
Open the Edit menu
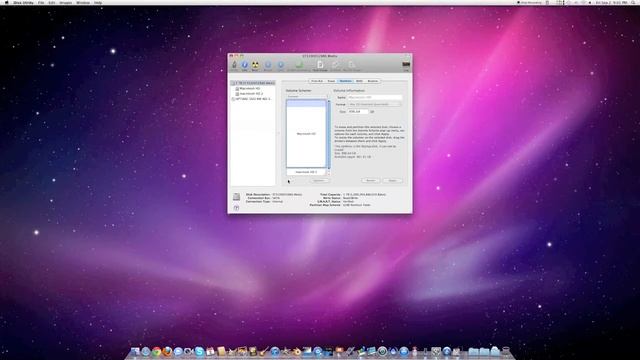pyautogui.click(x=52, y=2)
